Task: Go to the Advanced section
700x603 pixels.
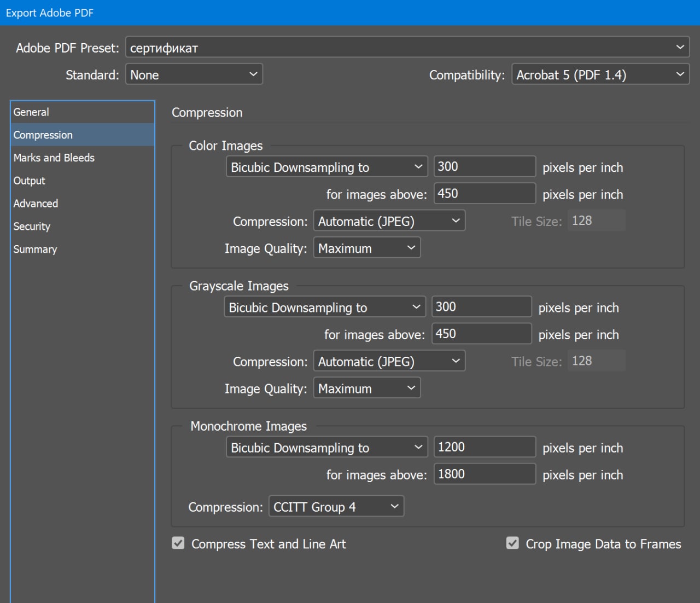Action: tap(36, 204)
